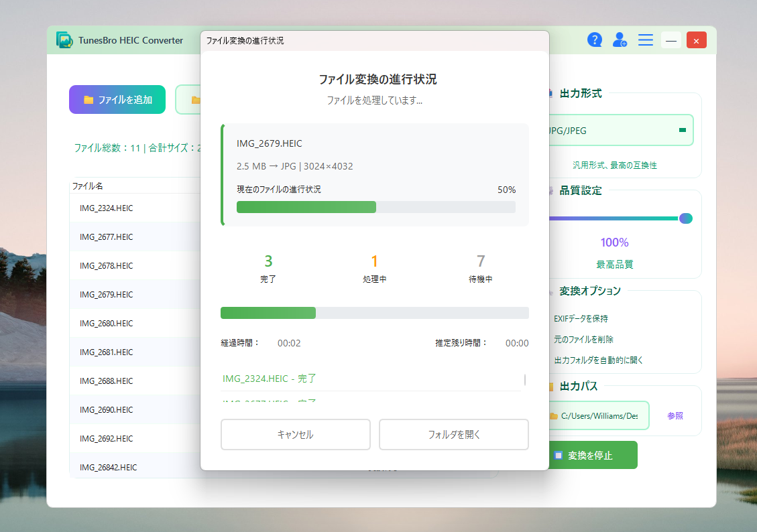
Task: Open the help question mark icon
Action: point(594,40)
